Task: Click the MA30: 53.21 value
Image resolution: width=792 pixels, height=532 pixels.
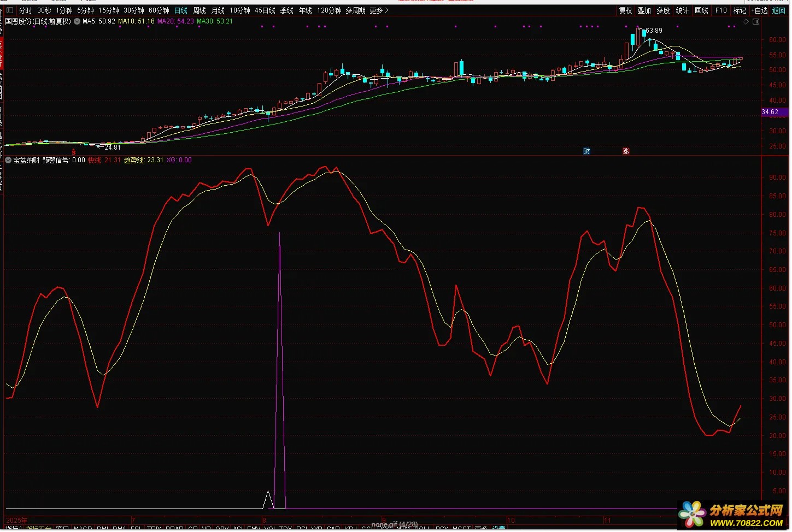Action: [x=215, y=21]
